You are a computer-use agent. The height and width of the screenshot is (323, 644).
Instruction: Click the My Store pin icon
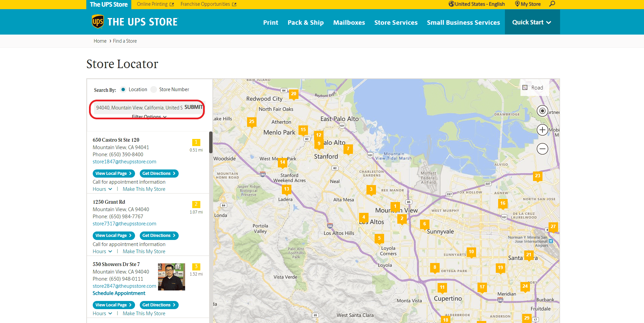pos(517,4)
